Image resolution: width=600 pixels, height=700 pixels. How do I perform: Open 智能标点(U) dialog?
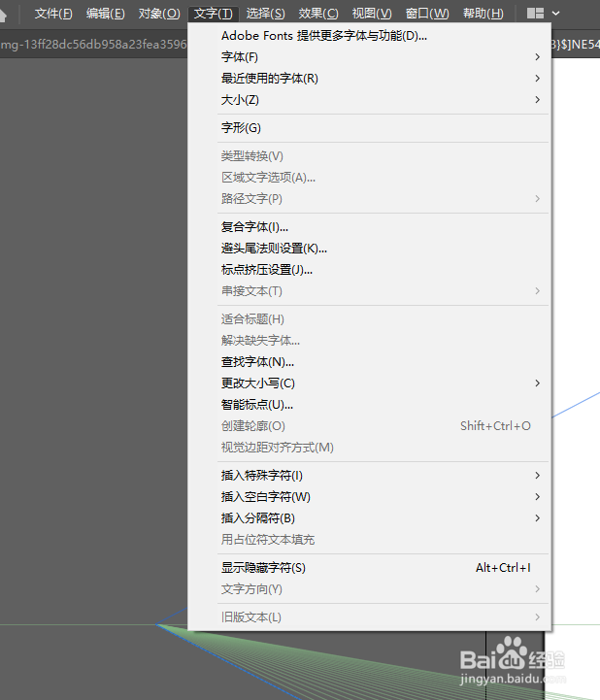click(370, 405)
